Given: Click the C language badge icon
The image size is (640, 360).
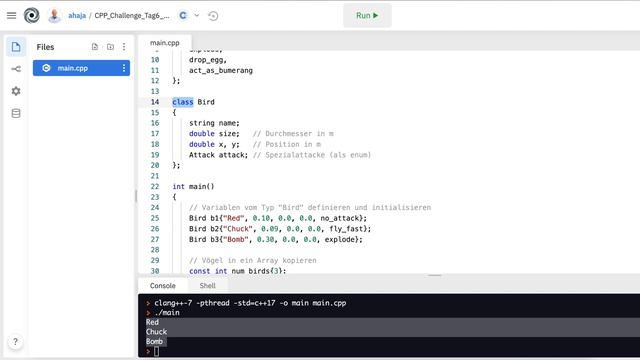Looking at the screenshot, I should (183, 16).
